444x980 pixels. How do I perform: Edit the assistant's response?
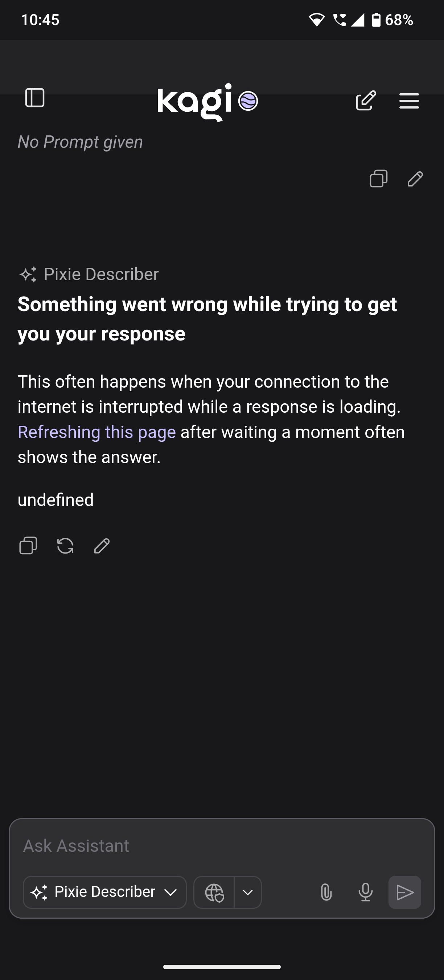pyautogui.click(x=100, y=546)
